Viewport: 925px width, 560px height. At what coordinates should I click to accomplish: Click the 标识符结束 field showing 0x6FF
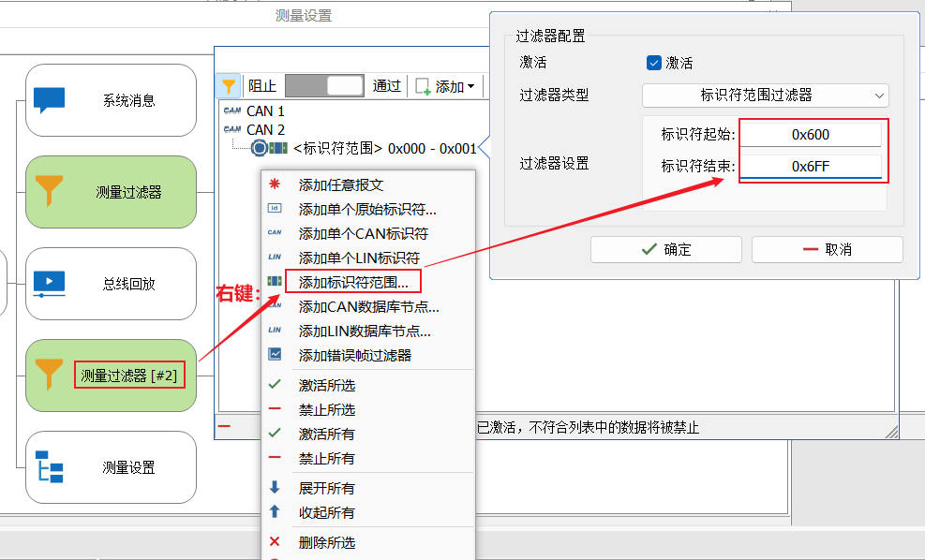tap(810, 167)
